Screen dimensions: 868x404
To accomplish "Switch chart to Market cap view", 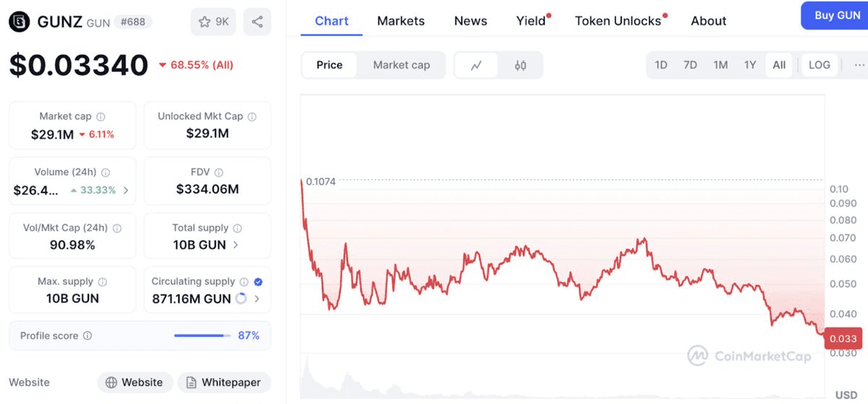I will [x=401, y=65].
